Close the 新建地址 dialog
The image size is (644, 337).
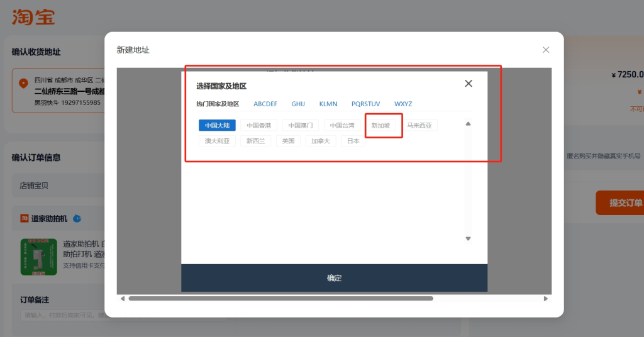pyautogui.click(x=545, y=50)
